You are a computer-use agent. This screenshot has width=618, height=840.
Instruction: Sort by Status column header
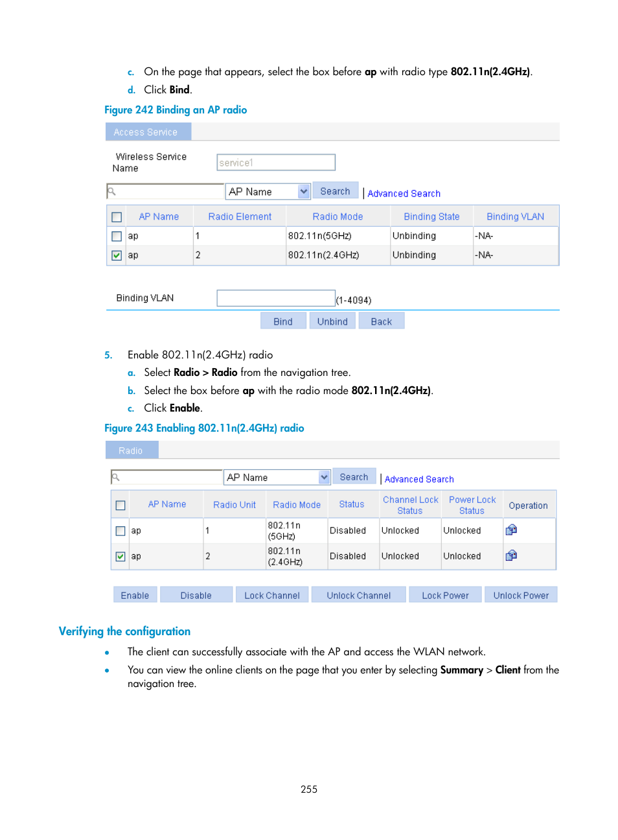pyautogui.click(x=352, y=504)
